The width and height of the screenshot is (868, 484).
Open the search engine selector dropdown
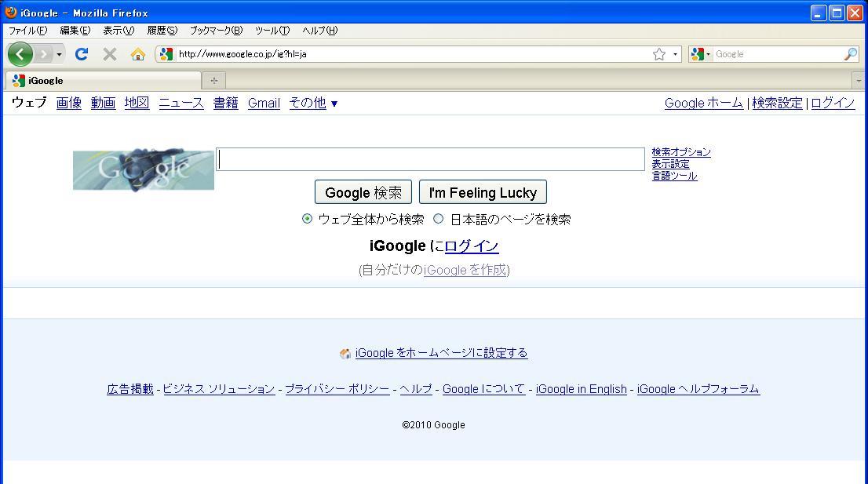pyautogui.click(x=700, y=54)
